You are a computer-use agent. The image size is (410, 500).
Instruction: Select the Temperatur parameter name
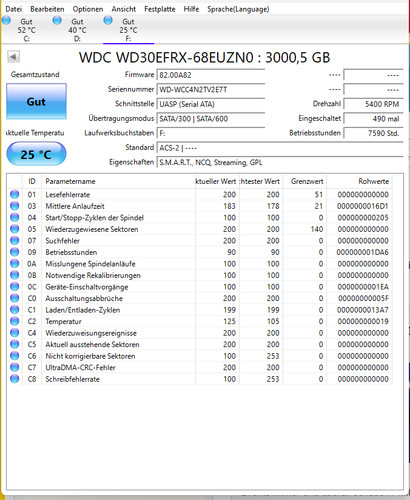coord(63,322)
